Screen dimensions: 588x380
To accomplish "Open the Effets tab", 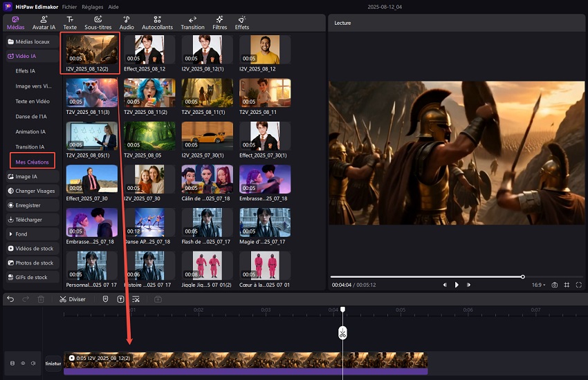I will point(242,23).
